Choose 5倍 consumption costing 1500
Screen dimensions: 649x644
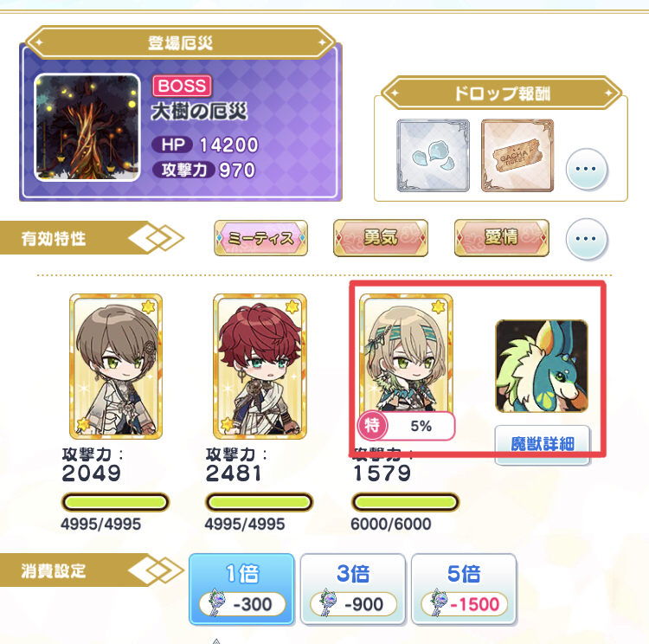(x=464, y=589)
